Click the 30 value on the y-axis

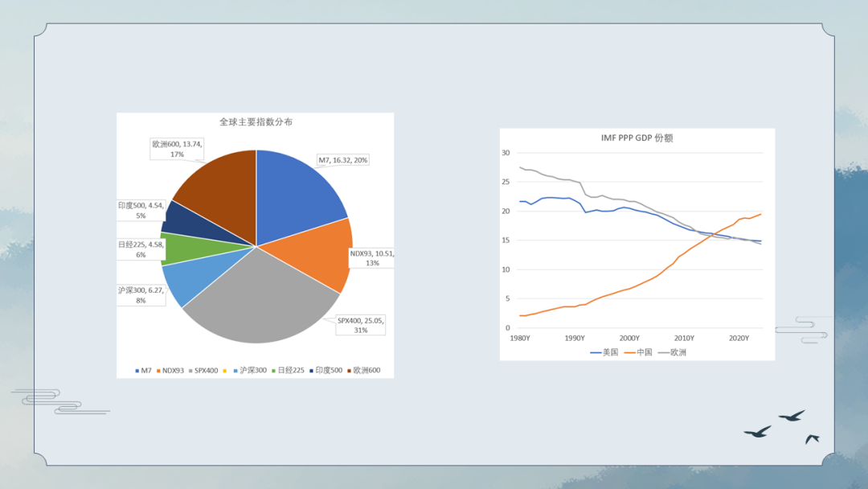pyautogui.click(x=506, y=153)
